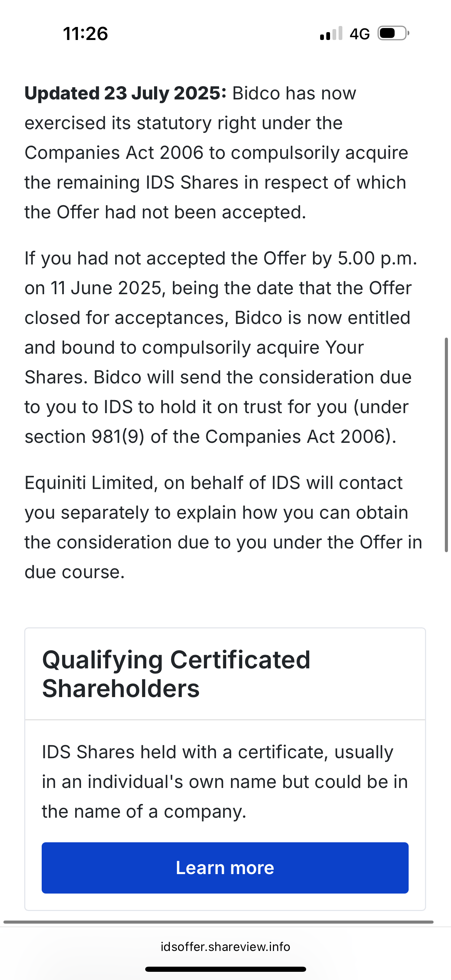Click the Learn more button
This screenshot has height=980, width=451.
coord(225,868)
